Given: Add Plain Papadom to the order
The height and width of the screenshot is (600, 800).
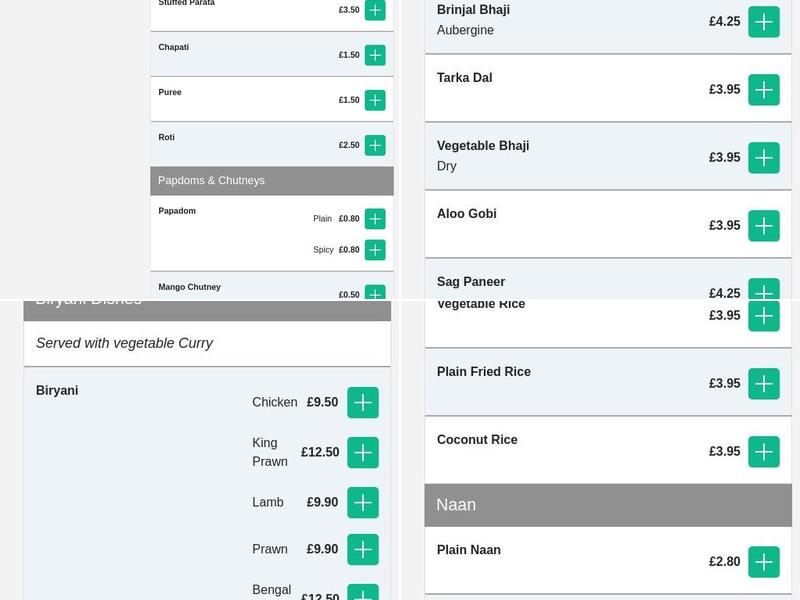Looking at the screenshot, I should click(375, 218).
